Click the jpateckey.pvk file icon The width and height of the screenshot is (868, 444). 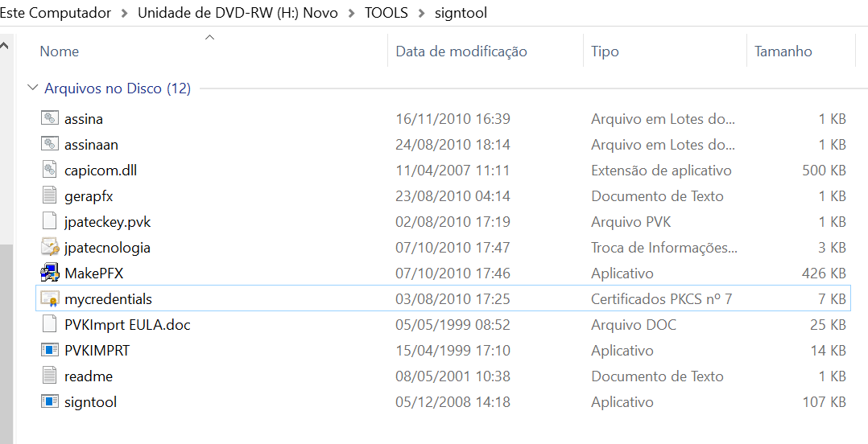click(50, 221)
